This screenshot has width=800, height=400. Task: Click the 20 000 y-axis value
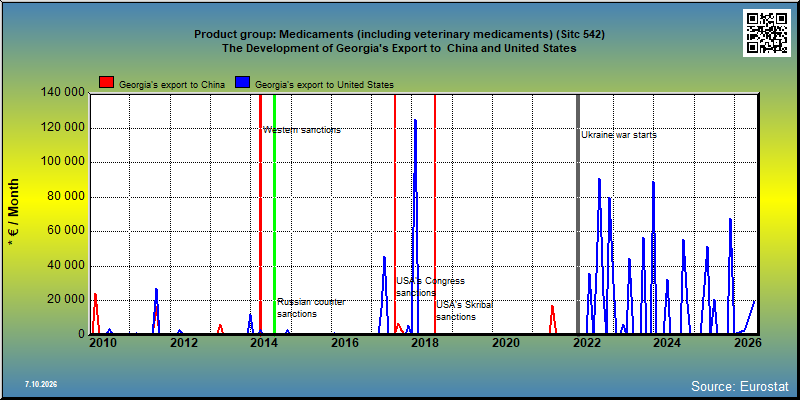point(65,300)
